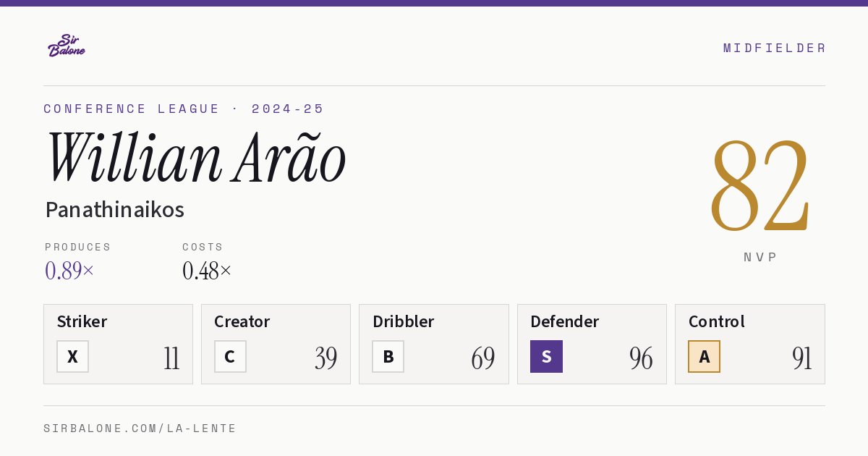
Task: Click the Panathinaikos club name
Action: tap(114, 210)
